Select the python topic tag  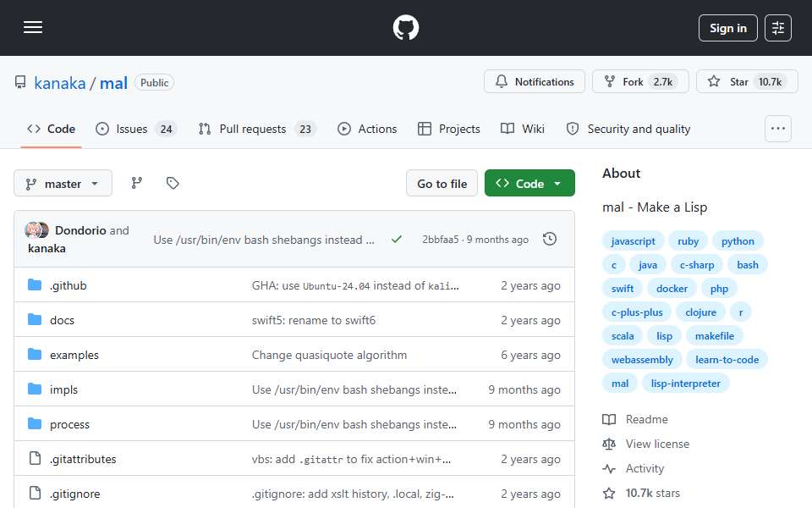[x=738, y=241]
